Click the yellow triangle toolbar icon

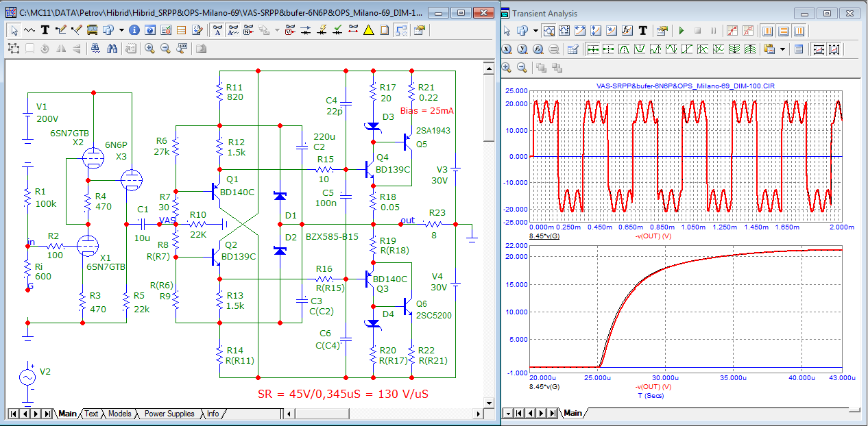[368, 30]
